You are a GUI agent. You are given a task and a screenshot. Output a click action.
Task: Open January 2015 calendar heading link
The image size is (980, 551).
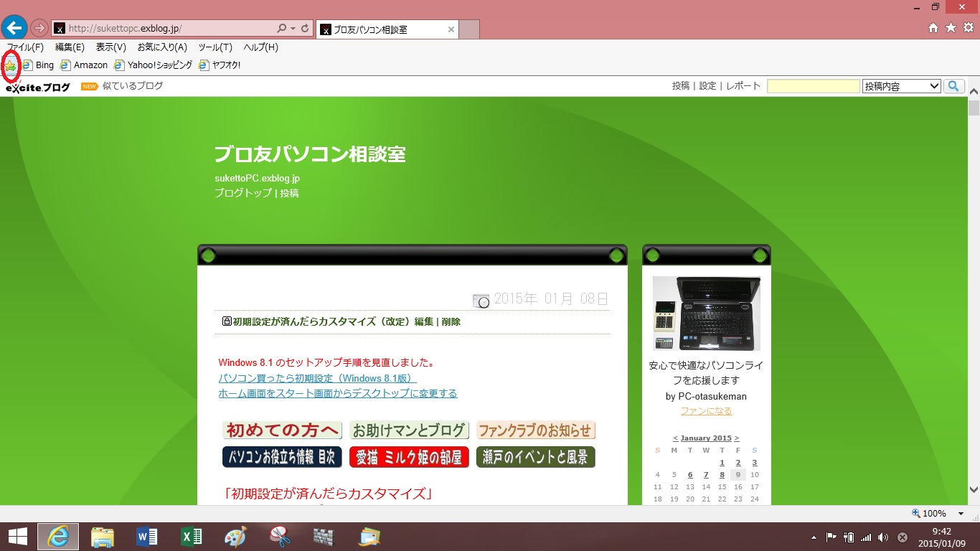click(x=706, y=438)
